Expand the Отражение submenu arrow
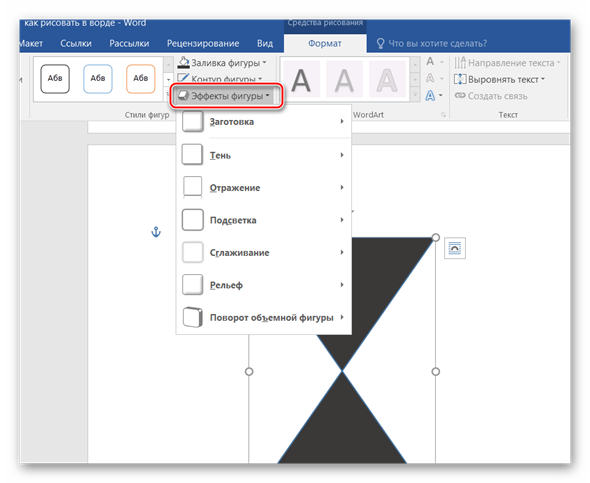590x483 pixels. (342, 187)
